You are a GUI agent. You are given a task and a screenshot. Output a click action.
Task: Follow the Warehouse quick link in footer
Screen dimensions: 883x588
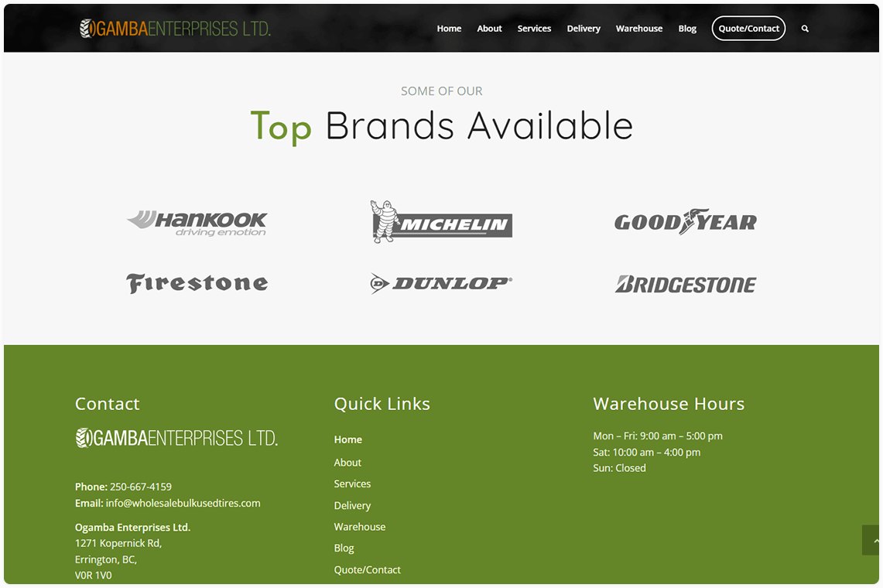[x=360, y=527]
